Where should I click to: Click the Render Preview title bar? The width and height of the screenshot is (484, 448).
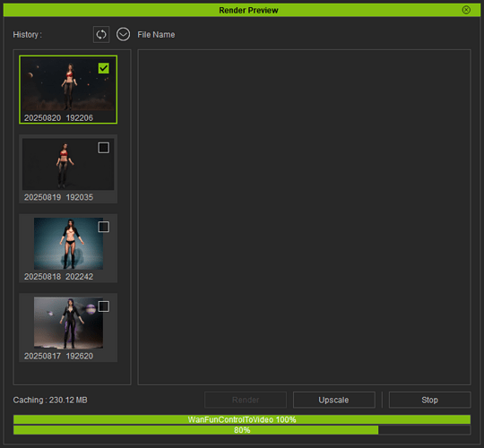242,10
